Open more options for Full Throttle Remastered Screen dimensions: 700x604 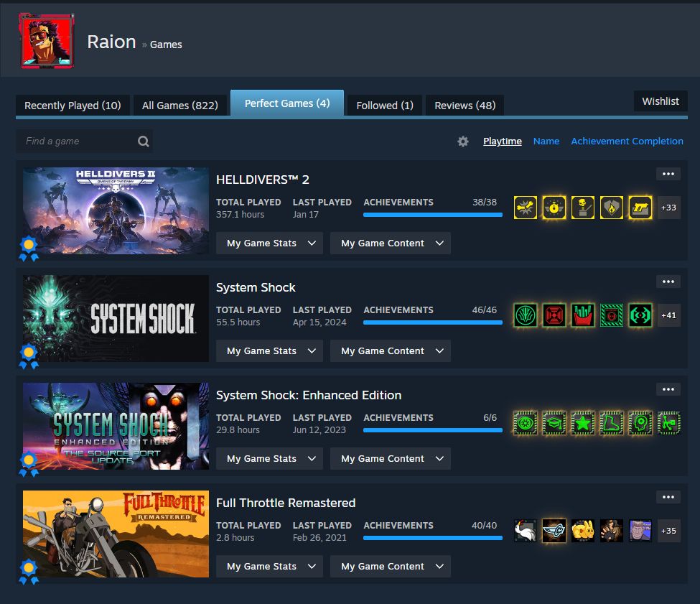pos(668,497)
